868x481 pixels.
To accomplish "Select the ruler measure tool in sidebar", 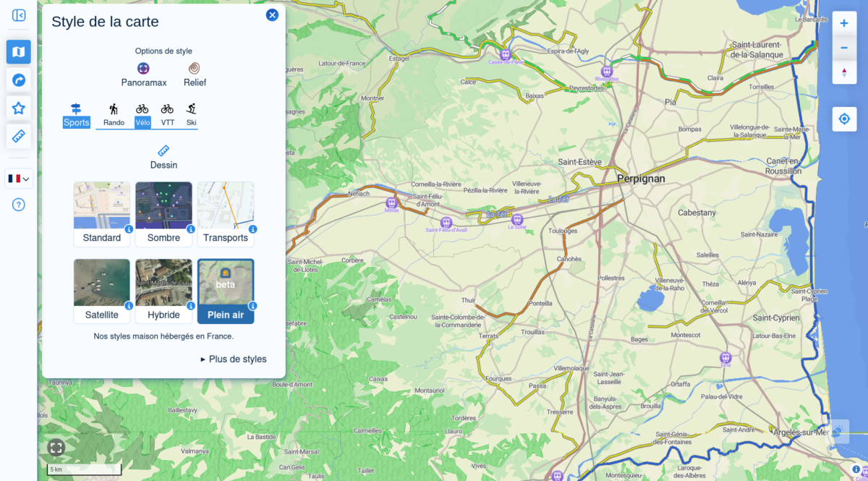I will tap(19, 135).
